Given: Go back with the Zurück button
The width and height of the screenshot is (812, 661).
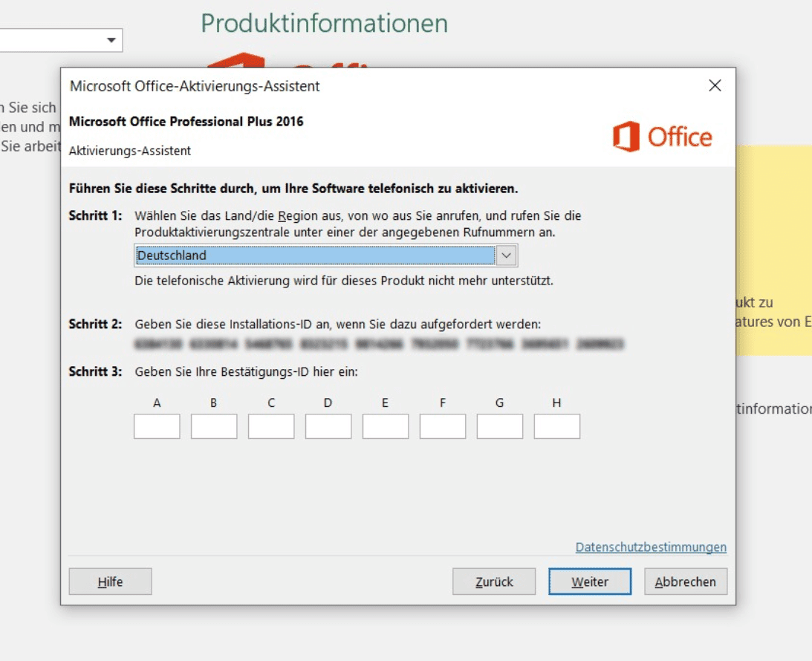Looking at the screenshot, I should pos(494,582).
